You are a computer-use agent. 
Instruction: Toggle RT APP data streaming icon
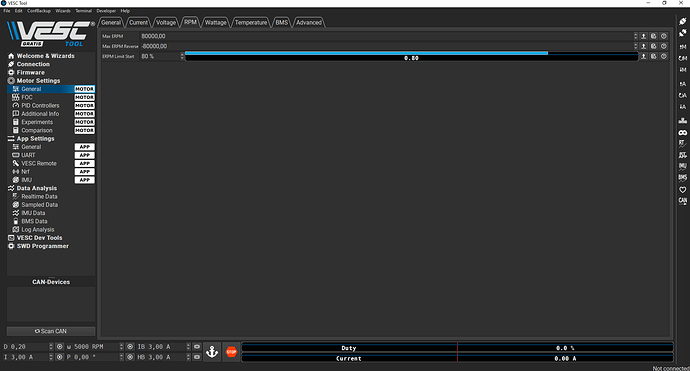click(x=683, y=155)
